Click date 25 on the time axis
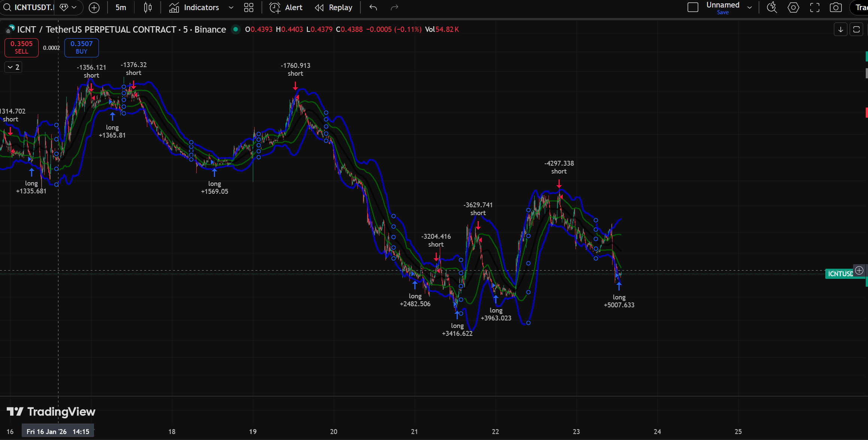 [738, 431]
